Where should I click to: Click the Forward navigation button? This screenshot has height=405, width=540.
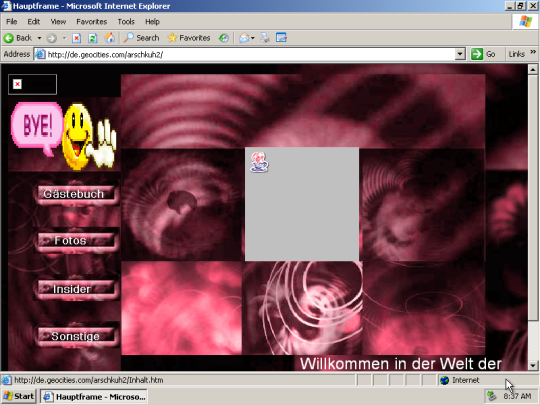point(52,38)
